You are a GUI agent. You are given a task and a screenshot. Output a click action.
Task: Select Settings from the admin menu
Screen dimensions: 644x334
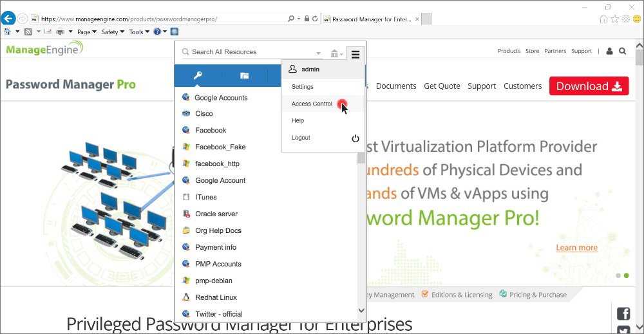(x=302, y=87)
